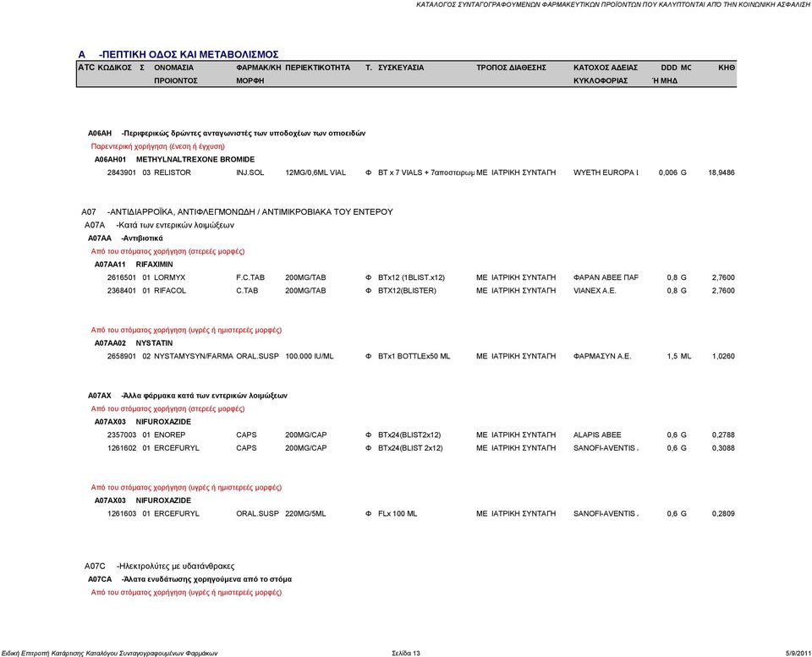Click the product name 'ENOREP'
Image resolution: width=812 pixels, height=657 pixels.
pyautogui.click(x=169, y=435)
